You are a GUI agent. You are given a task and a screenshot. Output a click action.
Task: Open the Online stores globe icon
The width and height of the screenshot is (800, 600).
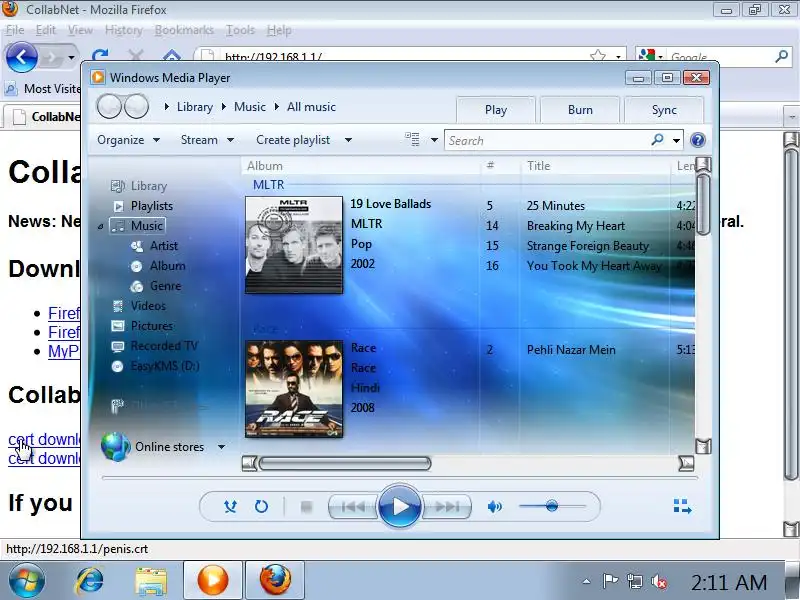click(x=115, y=446)
